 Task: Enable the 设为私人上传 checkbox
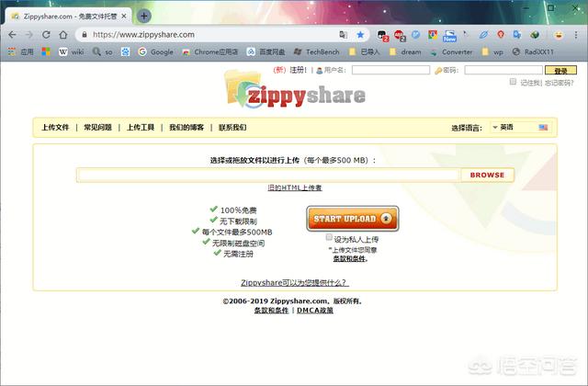329,237
